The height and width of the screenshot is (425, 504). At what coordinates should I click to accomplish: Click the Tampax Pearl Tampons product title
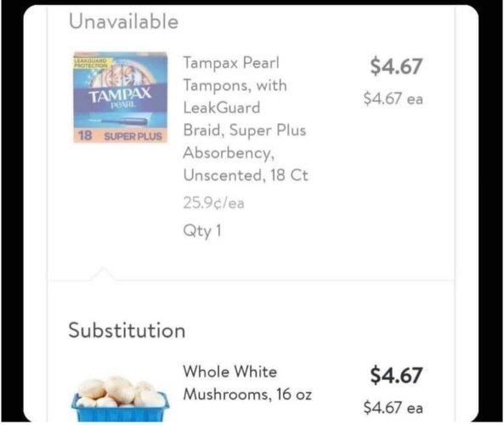pos(246,119)
